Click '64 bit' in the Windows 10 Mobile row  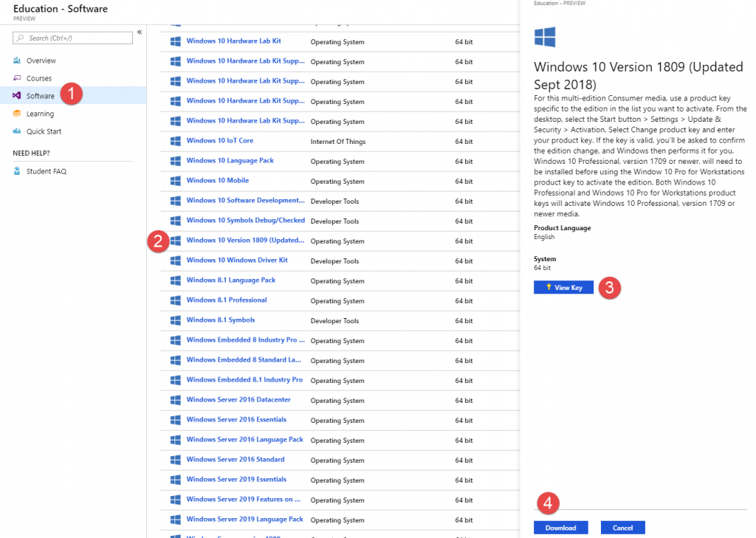[464, 182]
